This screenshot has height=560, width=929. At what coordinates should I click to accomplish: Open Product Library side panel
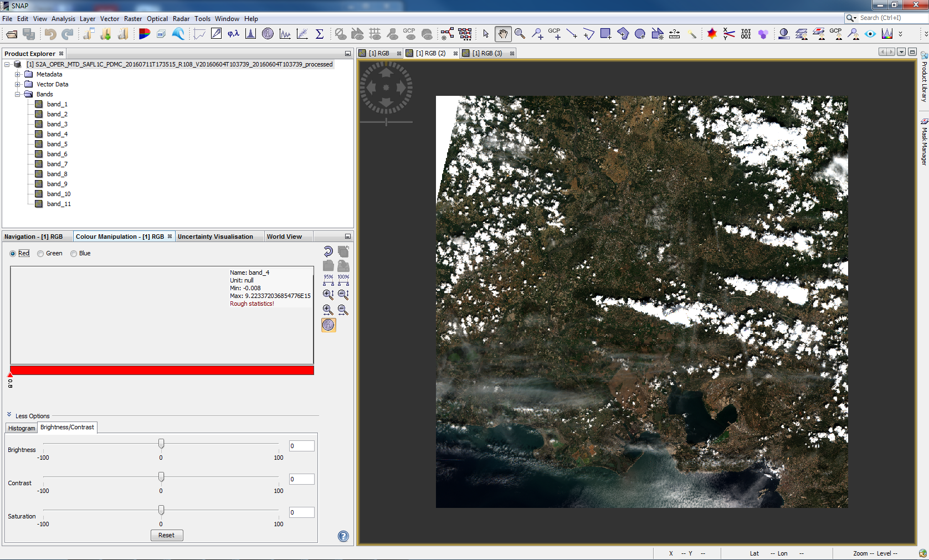point(924,77)
